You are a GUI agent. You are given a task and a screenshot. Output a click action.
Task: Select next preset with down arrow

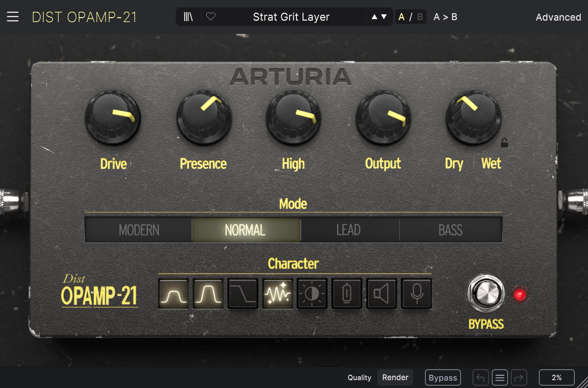tap(384, 17)
